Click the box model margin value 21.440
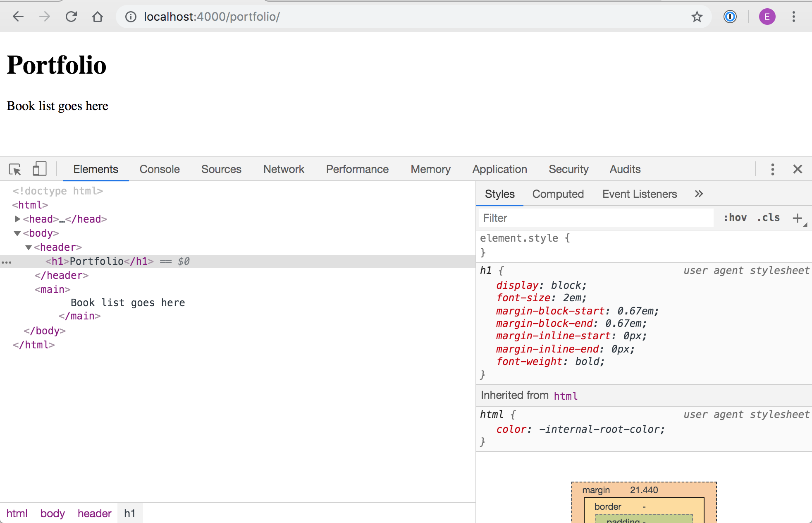 coord(644,490)
